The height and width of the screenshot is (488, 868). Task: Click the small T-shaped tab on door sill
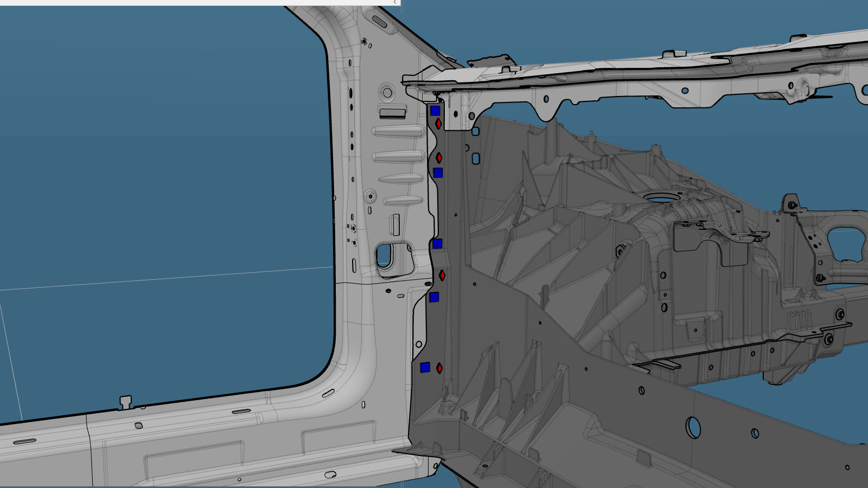coord(126,402)
